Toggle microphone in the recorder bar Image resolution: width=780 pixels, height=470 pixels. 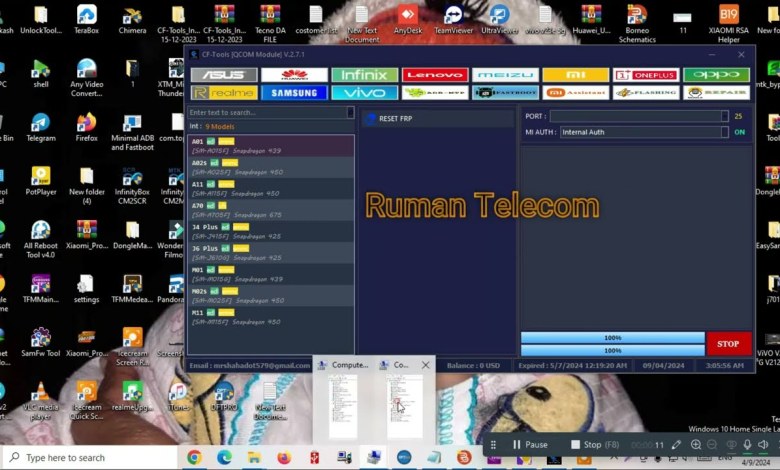[747, 445]
